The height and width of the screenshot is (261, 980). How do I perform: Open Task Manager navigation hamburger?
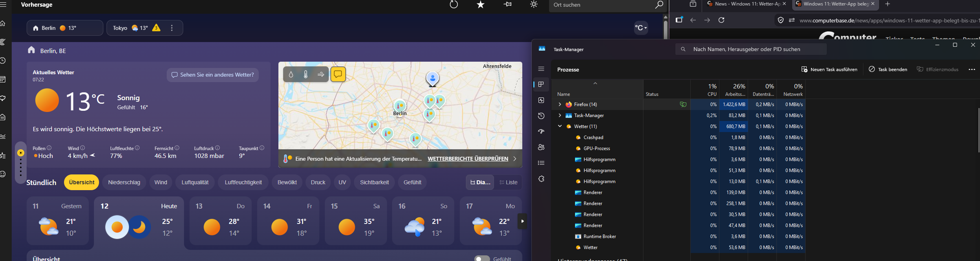click(x=541, y=69)
